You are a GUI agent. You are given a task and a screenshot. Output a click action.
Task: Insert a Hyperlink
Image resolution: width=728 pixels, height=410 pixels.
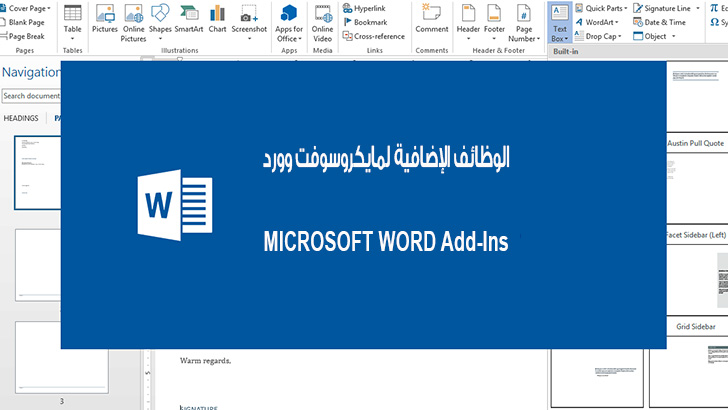(364, 8)
